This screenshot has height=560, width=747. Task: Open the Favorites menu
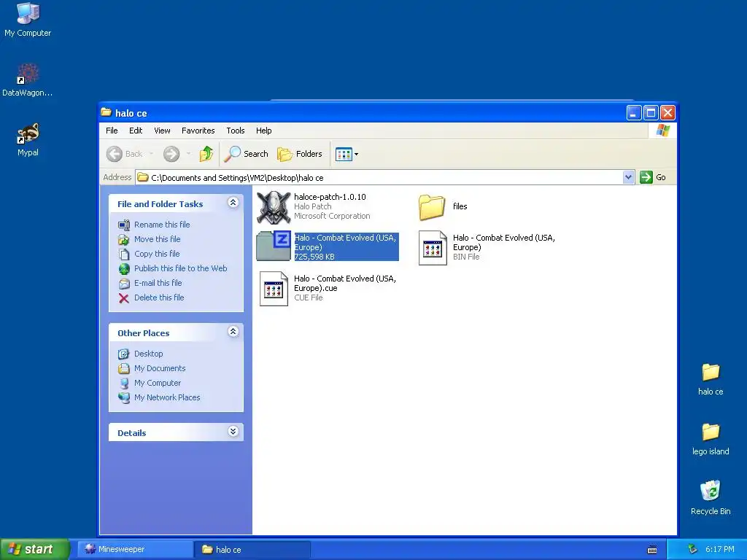tap(198, 131)
